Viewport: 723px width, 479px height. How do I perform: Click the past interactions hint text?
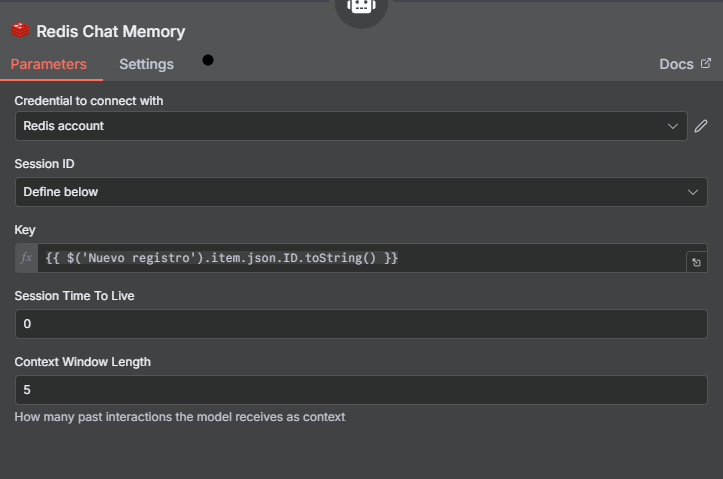coord(180,417)
